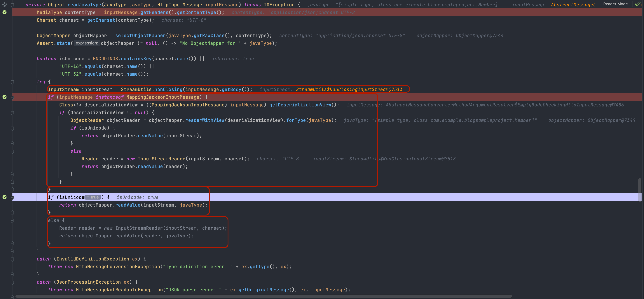Click the inline '= true' value hint
Screen dimensions: 644x299
click(x=93, y=197)
